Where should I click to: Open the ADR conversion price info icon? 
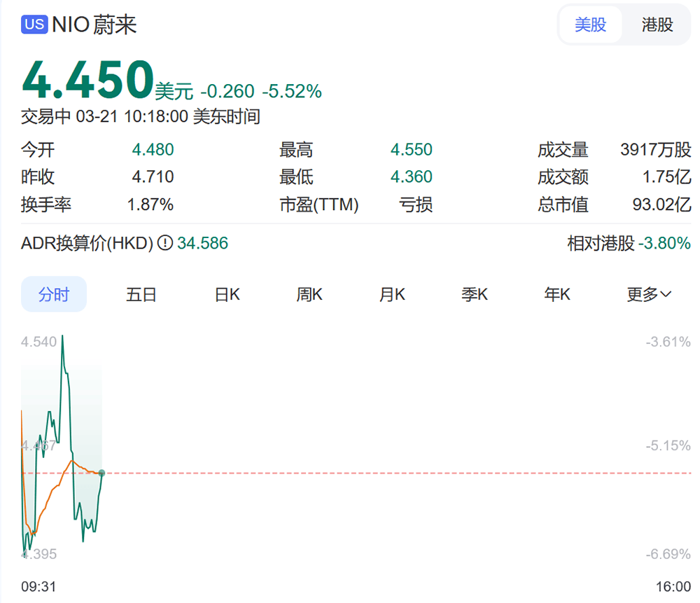click(x=165, y=243)
